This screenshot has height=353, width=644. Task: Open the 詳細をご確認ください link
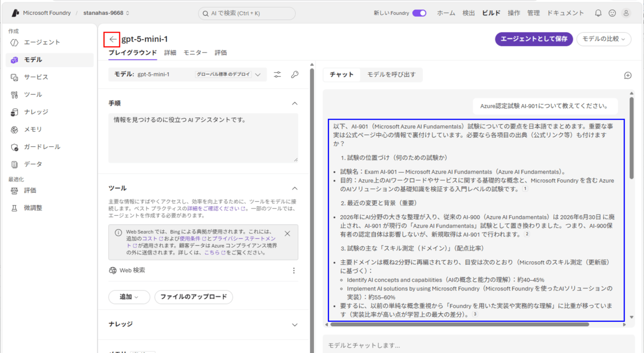pos(216,209)
